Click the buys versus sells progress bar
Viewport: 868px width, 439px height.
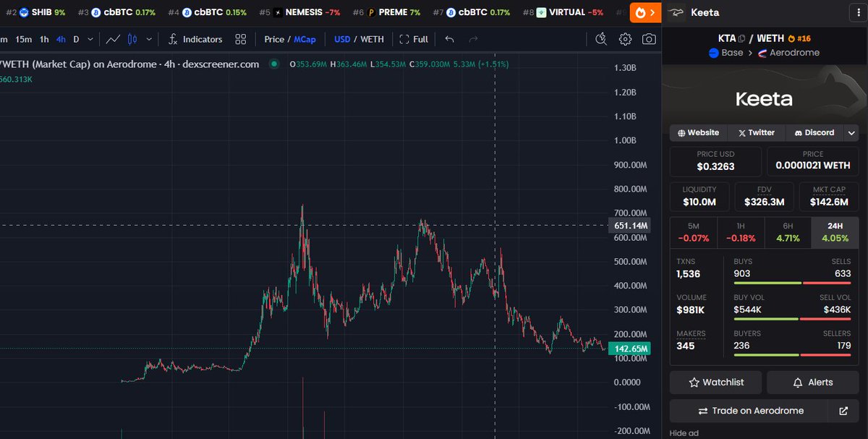point(792,283)
